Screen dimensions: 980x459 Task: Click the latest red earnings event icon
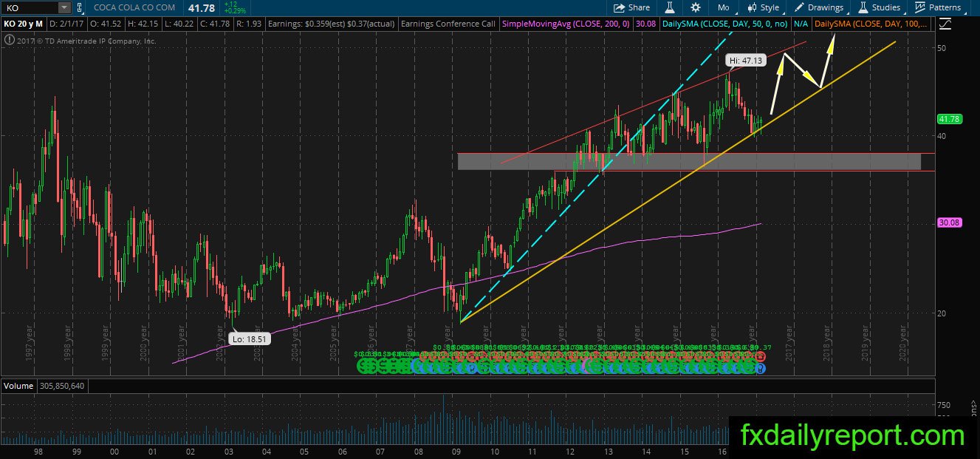coord(761,357)
